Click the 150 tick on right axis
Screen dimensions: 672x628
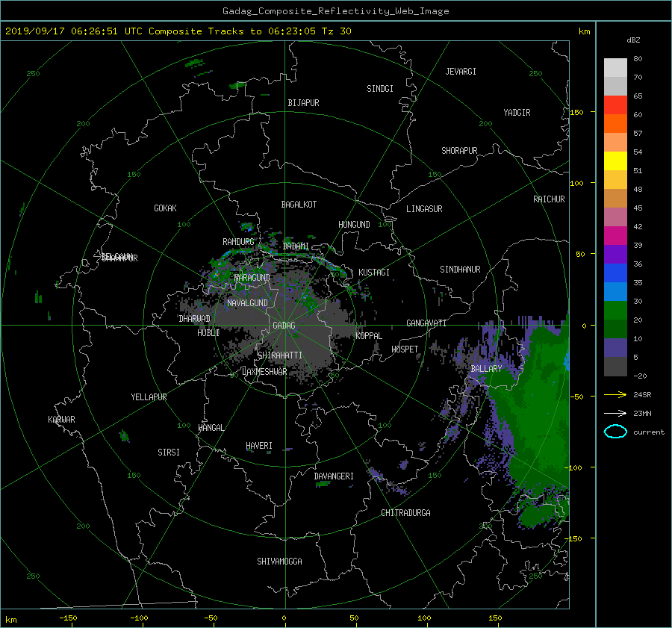[x=577, y=112]
